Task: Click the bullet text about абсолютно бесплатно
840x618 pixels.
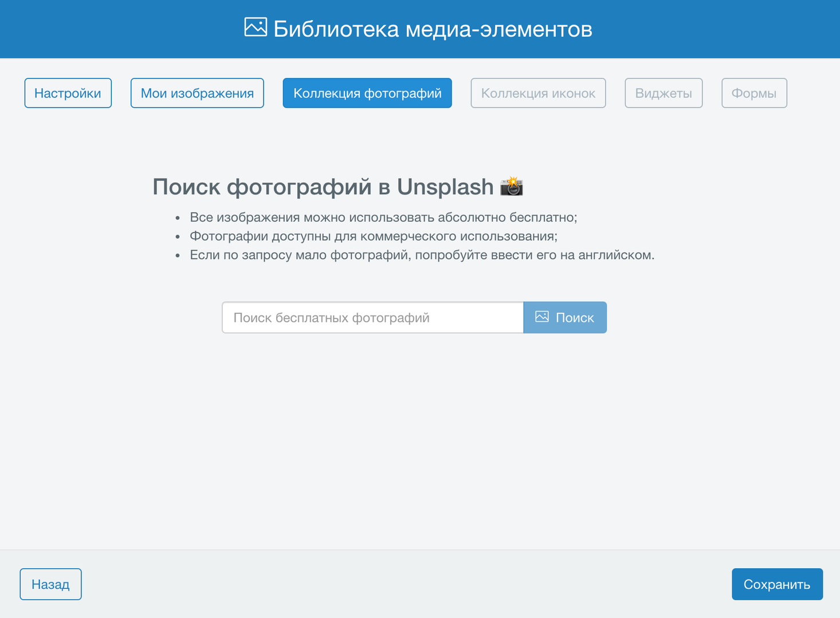Action: [383, 217]
